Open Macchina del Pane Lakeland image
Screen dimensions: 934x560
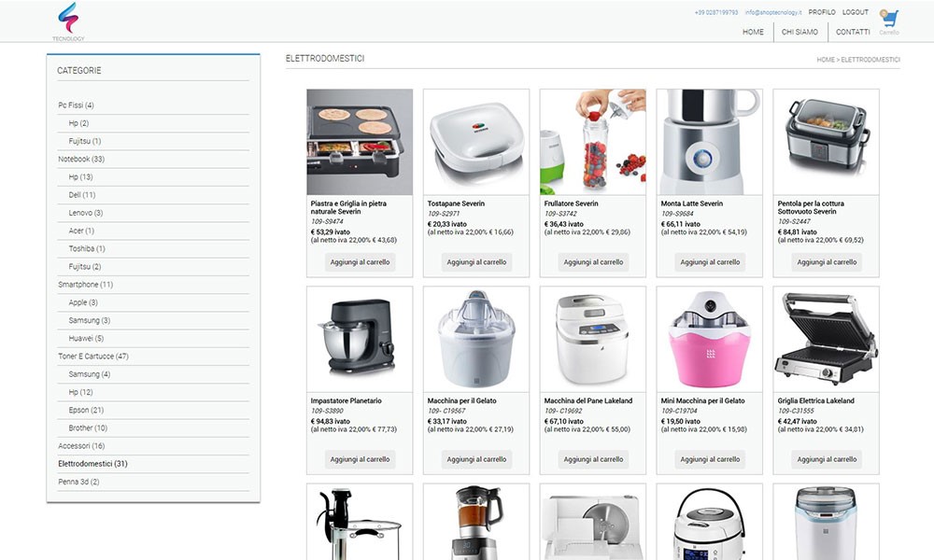593,339
